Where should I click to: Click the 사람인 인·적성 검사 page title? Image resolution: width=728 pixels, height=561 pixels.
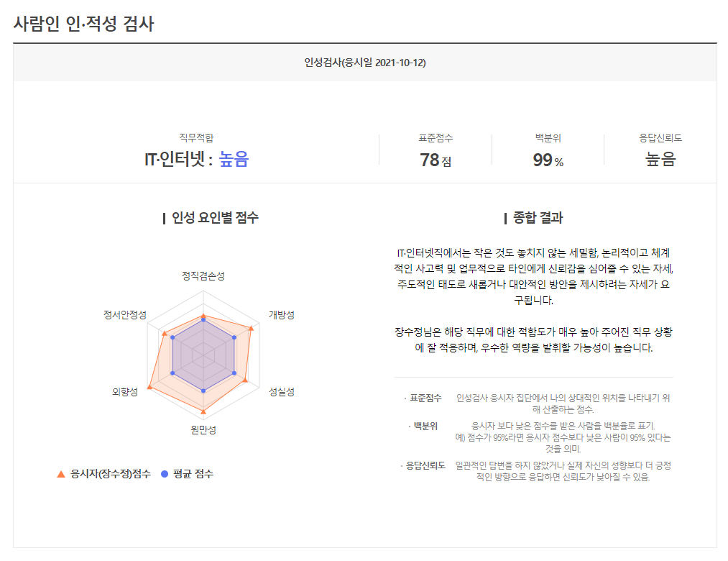(x=84, y=23)
